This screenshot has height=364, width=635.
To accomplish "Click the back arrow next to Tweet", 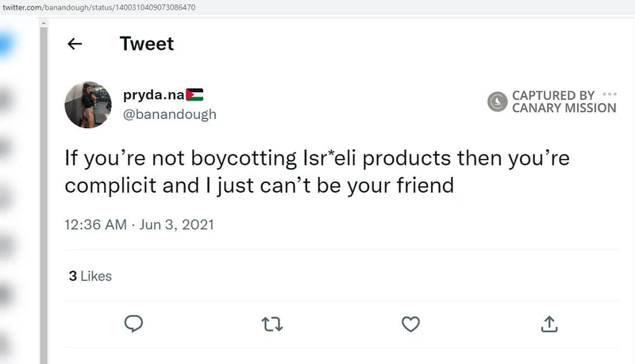I will click(x=75, y=44).
